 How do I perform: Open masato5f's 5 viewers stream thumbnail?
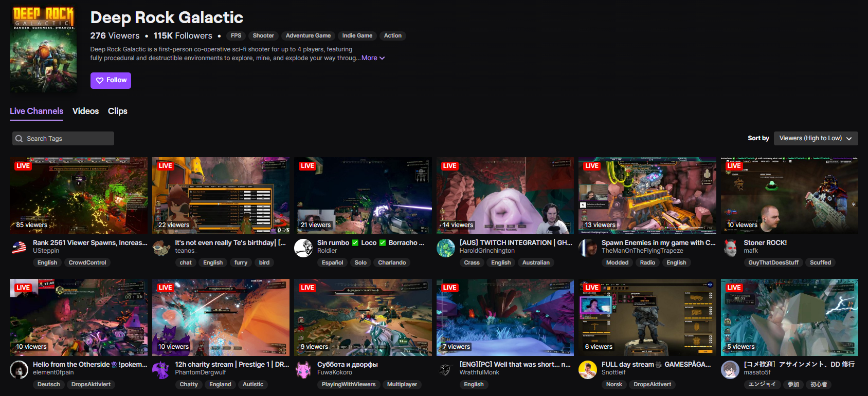(x=790, y=317)
